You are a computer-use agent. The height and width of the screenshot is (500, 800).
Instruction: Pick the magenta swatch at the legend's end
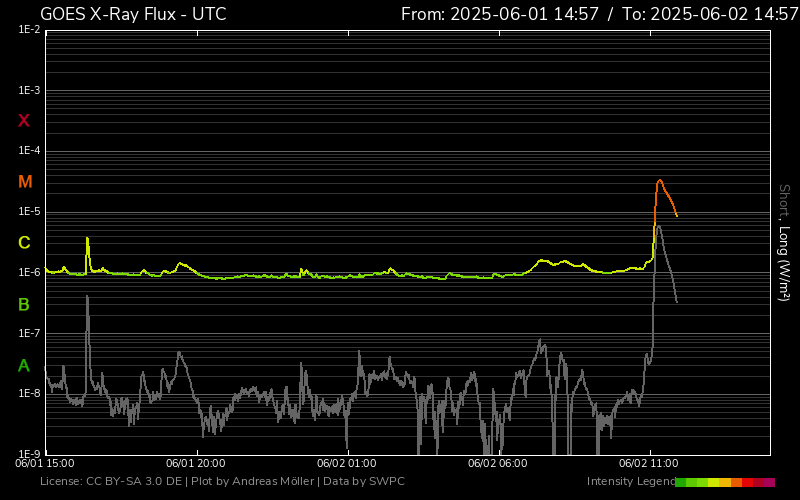(x=769, y=482)
